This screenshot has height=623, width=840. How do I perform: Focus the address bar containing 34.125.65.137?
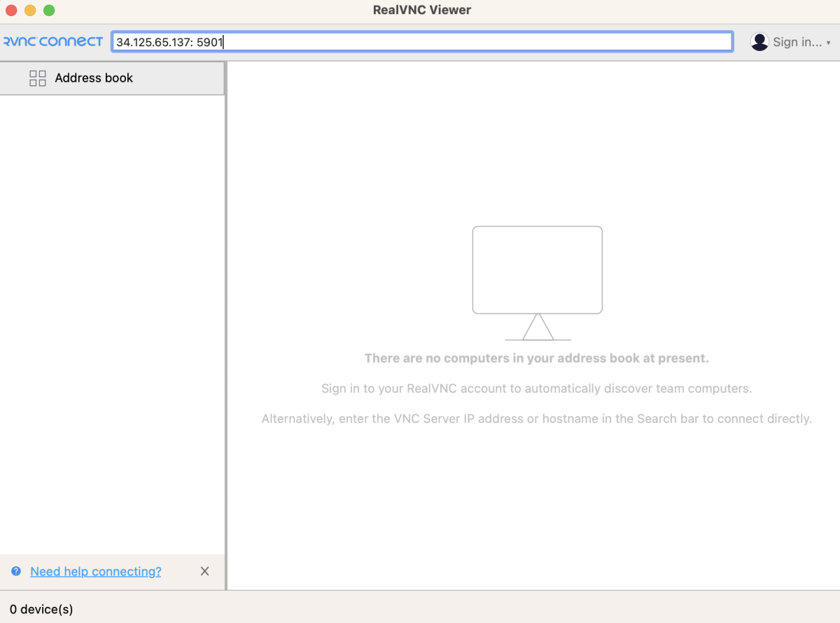pyautogui.click(x=422, y=42)
